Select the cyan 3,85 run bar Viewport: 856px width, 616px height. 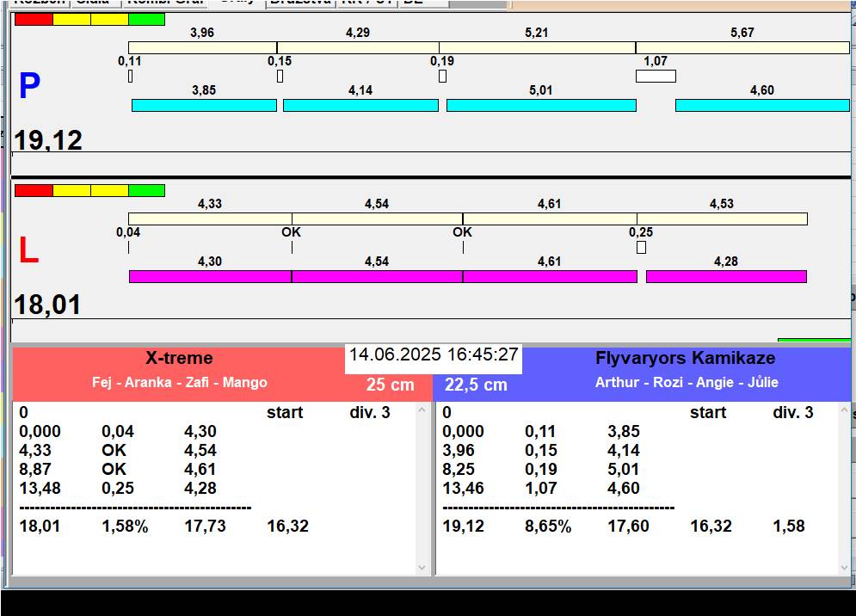(204, 105)
